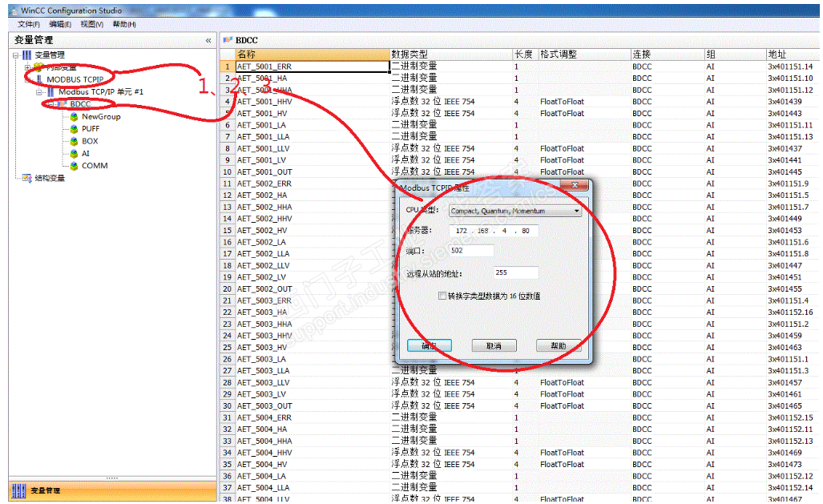Click the COMM group icon in the tree
The height and width of the screenshot is (504, 823).
(x=74, y=166)
